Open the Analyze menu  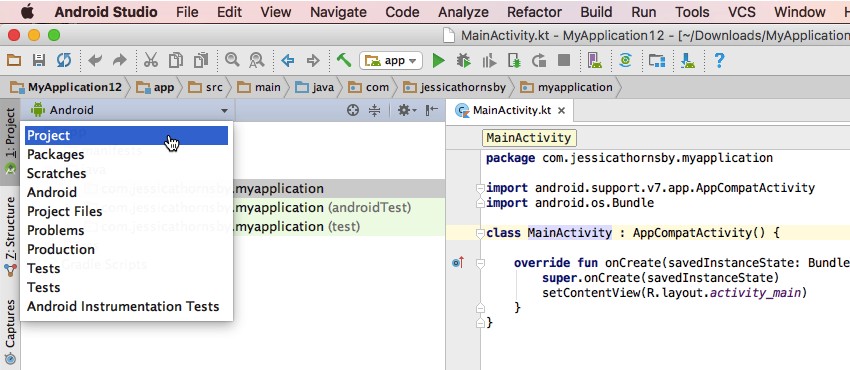coord(463,12)
